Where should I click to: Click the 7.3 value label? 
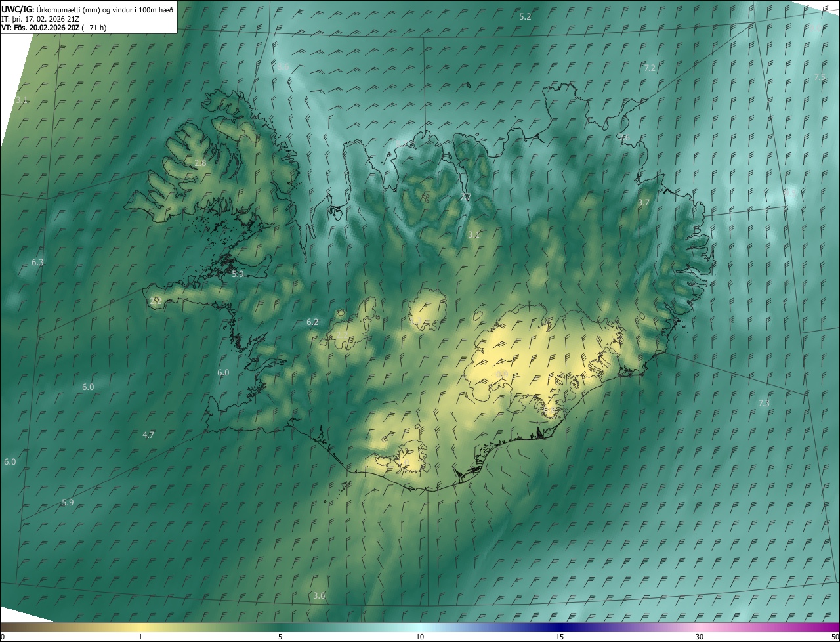pyautogui.click(x=764, y=403)
